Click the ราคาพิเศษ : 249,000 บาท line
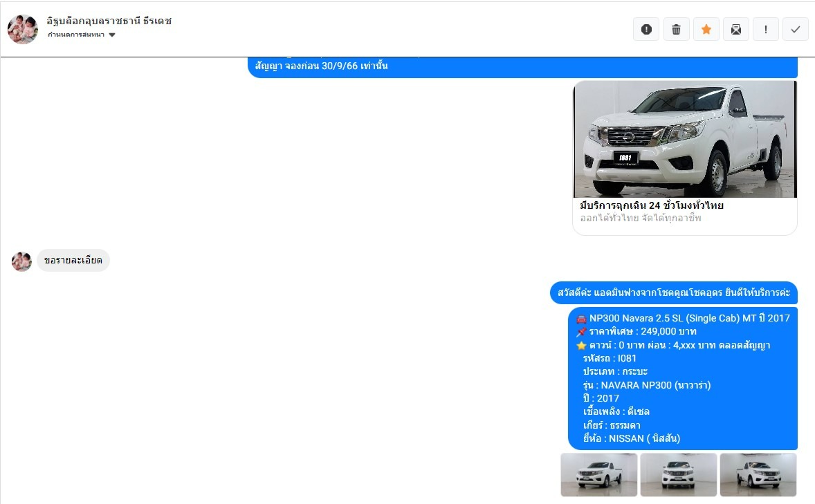This screenshot has width=815, height=504. [643, 331]
